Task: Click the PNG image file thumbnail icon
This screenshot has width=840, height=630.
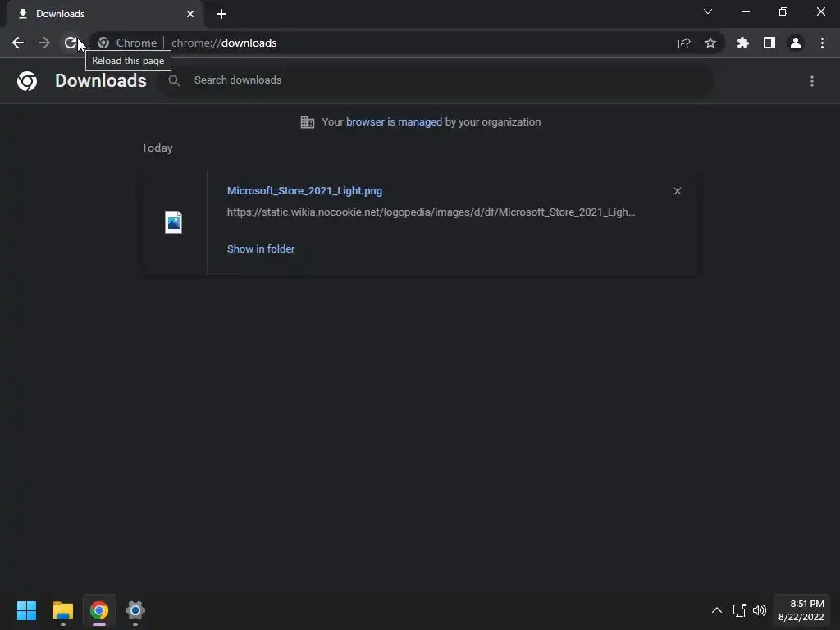Action: click(x=174, y=222)
